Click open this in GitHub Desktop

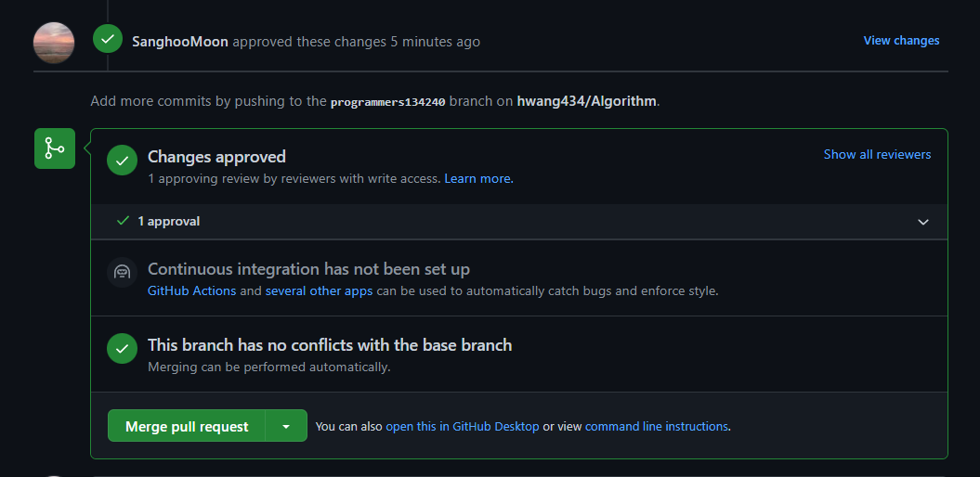coord(463,427)
